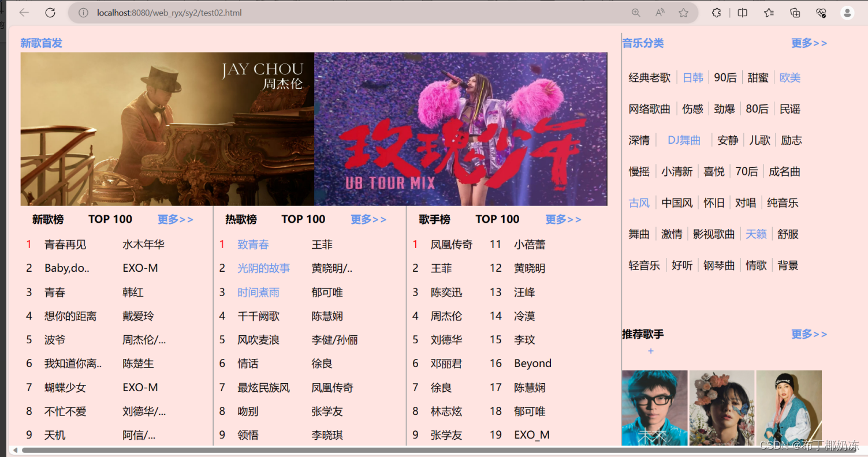Add page to favorites star icon
The height and width of the screenshot is (457, 868).
coord(684,13)
